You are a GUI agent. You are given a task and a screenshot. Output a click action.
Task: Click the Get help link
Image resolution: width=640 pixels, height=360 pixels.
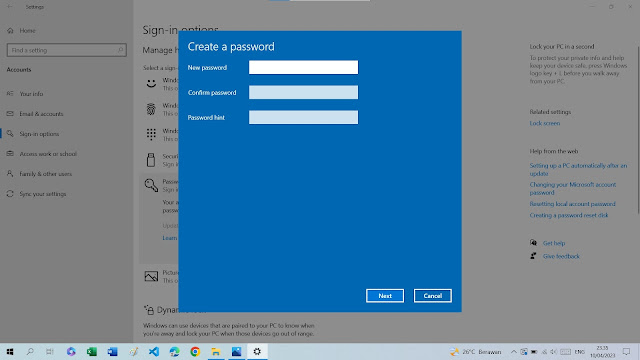click(553, 243)
